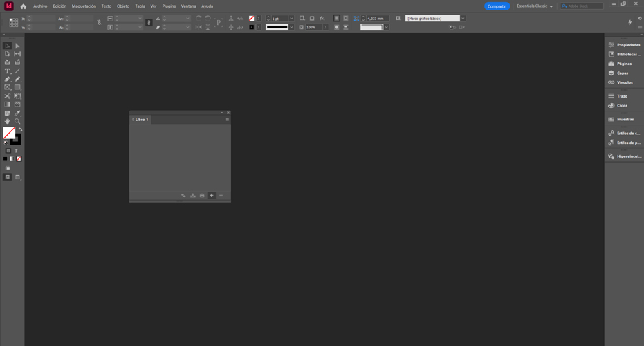Image resolution: width=644 pixels, height=346 pixels.
Task: Expand stroke color options arrow
Action: 258,27
